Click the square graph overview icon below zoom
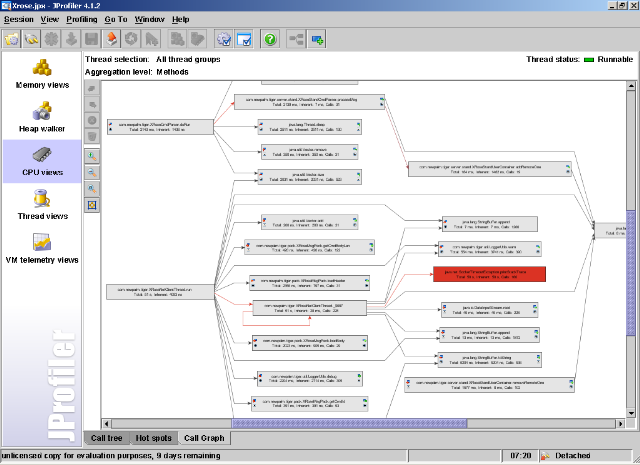Image resolution: width=640 pixels, height=465 pixels. pos(92,205)
